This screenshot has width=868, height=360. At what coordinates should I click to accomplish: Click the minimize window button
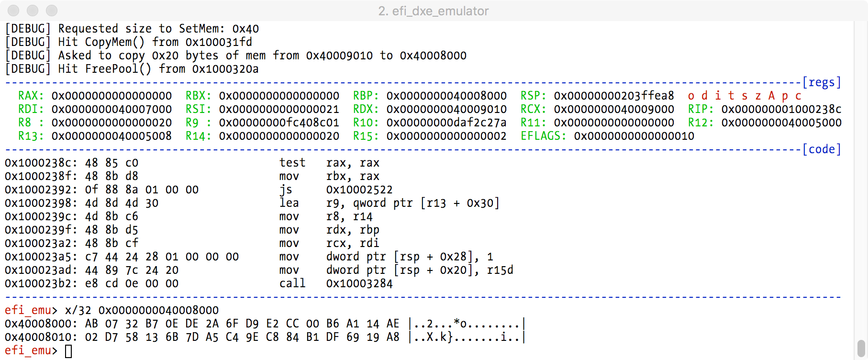(33, 11)
